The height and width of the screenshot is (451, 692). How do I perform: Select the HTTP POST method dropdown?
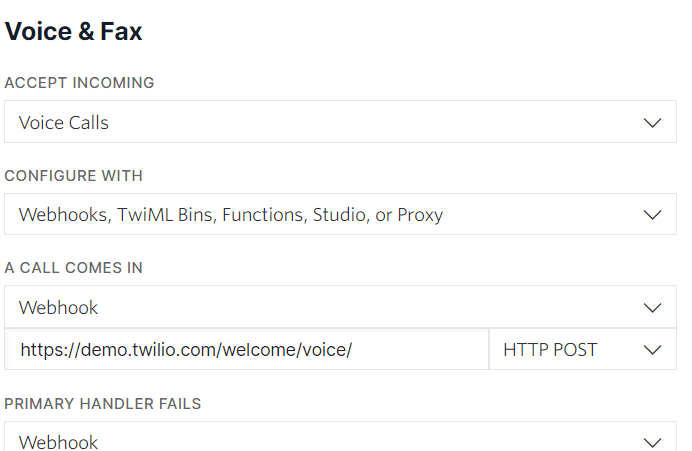[582, 350]
